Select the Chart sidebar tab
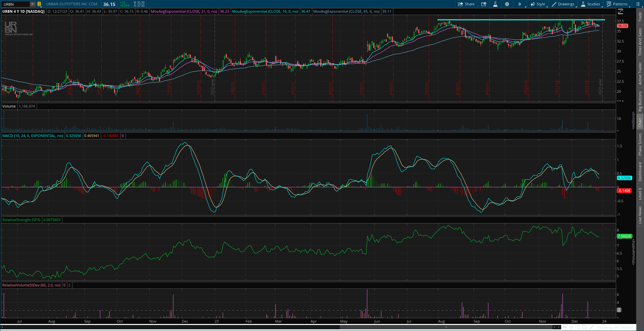The height and width of the screenshot is (331, 644). pyautogui.click(x=640, y=122)
